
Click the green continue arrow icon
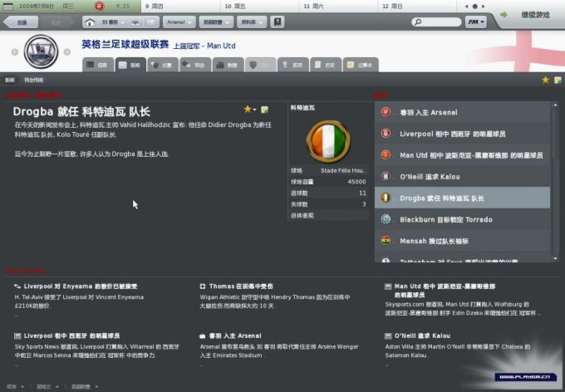pos(504,15)
